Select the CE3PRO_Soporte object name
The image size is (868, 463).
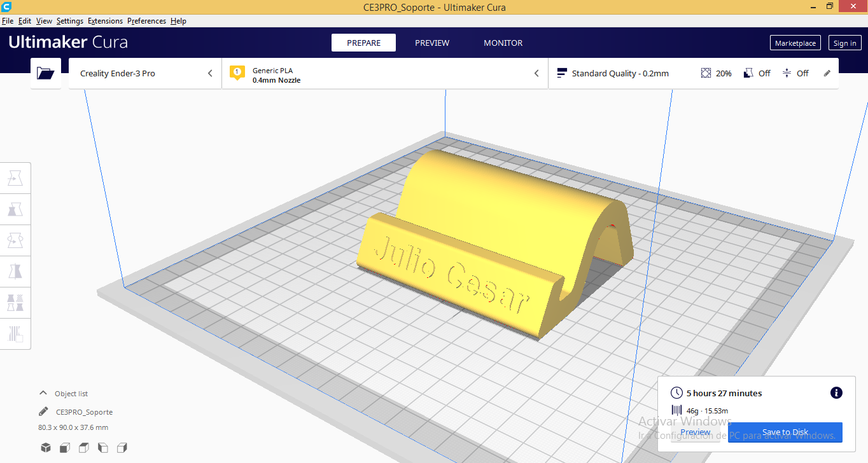[84, 412]
